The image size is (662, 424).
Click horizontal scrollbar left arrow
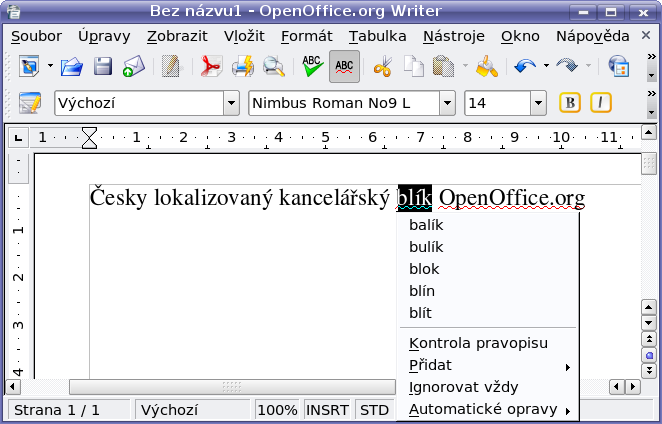(x=12, y=386)
